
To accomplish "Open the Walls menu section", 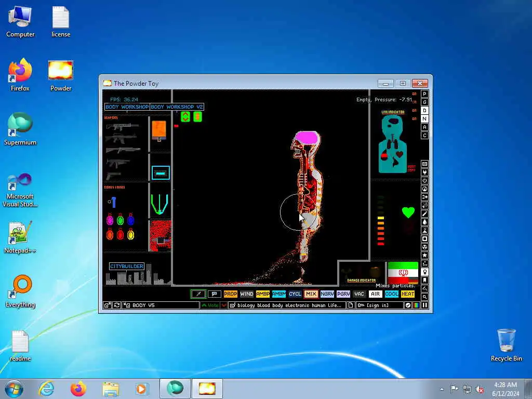I will [x=424, y=164].
